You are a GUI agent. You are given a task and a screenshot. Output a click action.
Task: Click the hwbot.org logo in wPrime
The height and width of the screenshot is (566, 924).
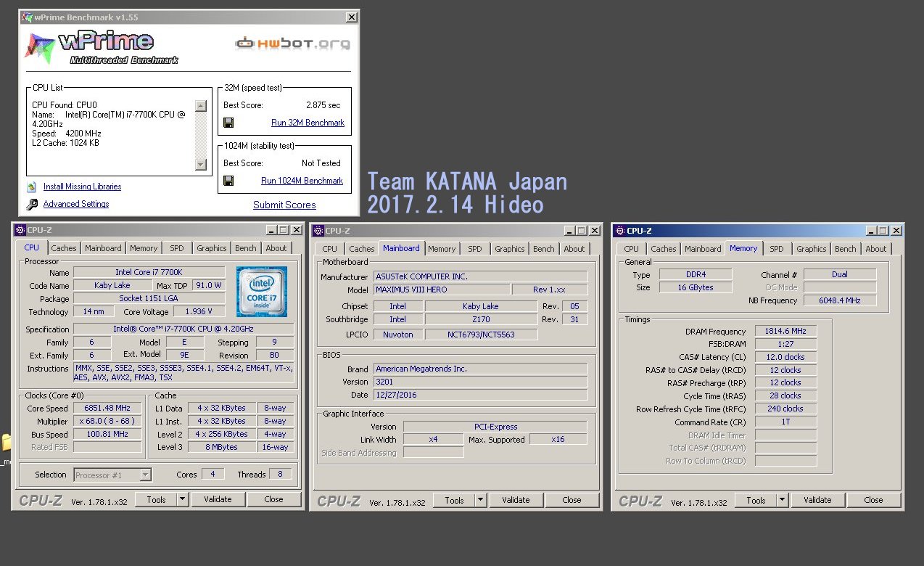(293, 44)
